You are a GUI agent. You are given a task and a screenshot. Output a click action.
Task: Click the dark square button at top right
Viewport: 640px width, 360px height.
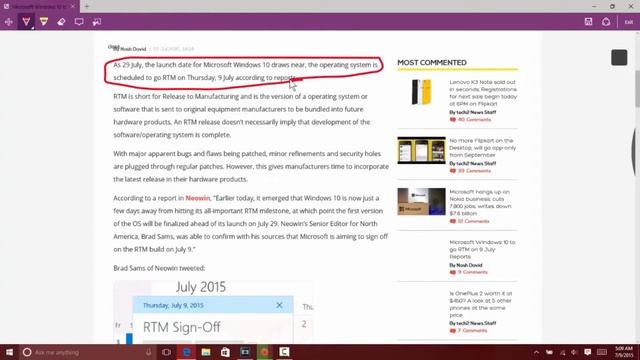click(x=619, y=58)
